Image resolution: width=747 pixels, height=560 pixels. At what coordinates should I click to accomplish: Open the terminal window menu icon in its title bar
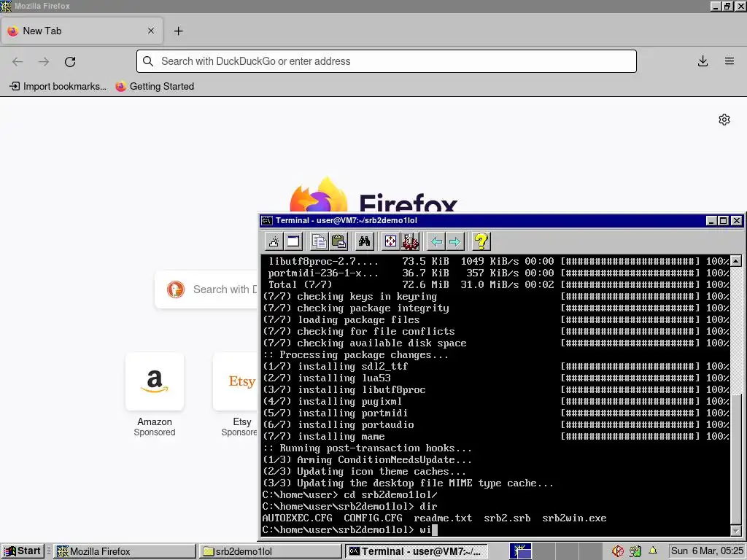[x=267, y=220]
